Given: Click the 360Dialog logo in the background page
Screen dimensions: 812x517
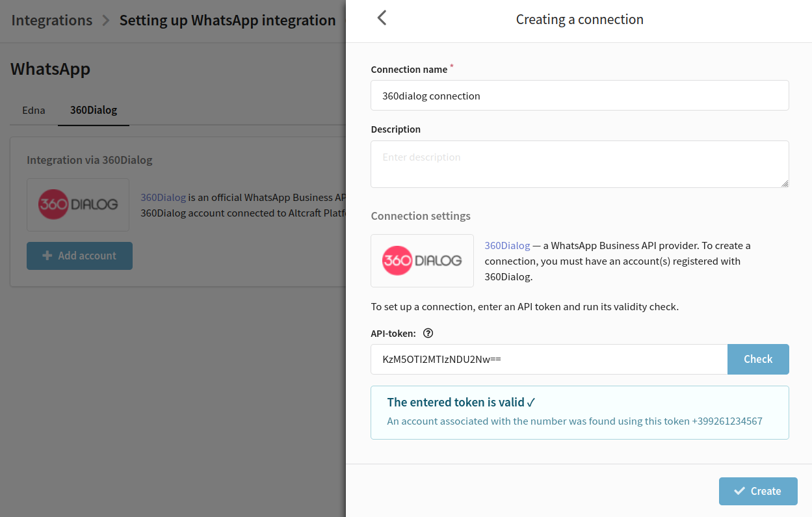Looking at the screenshot, I should [78, 205].
